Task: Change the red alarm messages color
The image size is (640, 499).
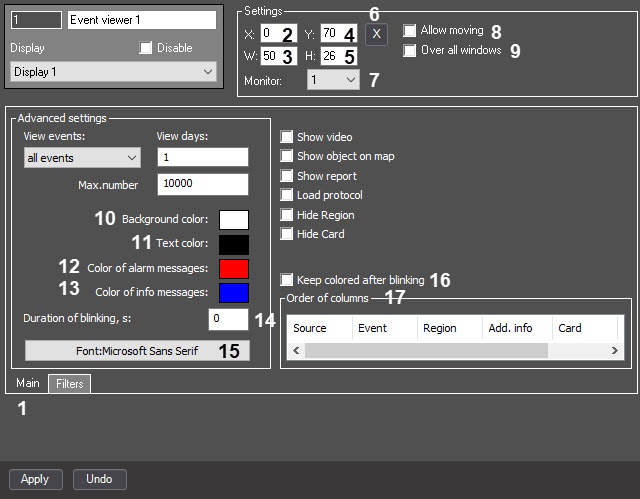Action: (232, 268)
